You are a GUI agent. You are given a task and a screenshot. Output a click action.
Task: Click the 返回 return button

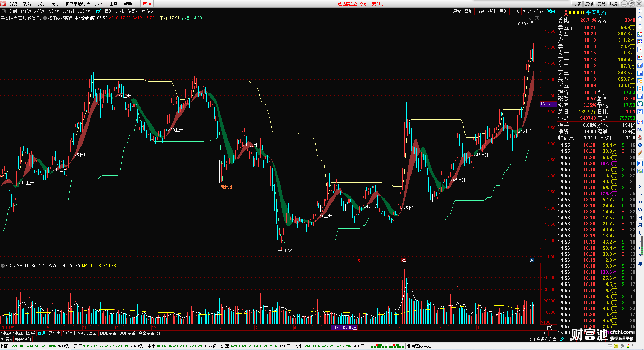tap(551, 11)
